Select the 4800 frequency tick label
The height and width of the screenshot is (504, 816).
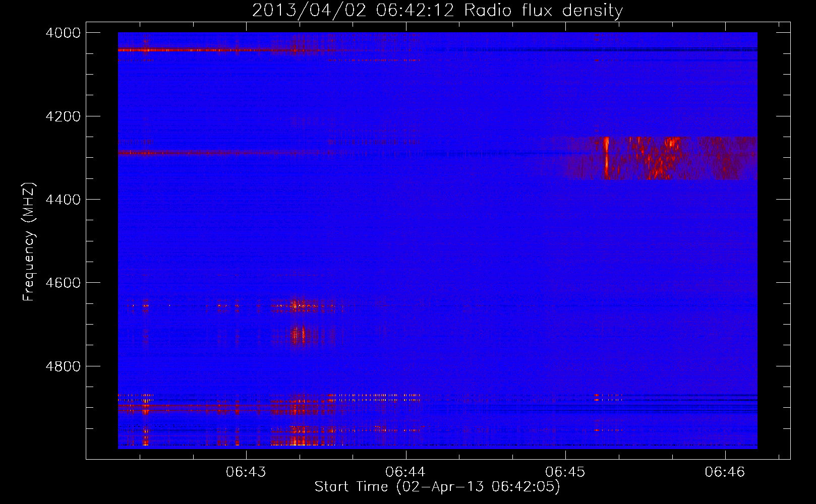pos(63,366)
